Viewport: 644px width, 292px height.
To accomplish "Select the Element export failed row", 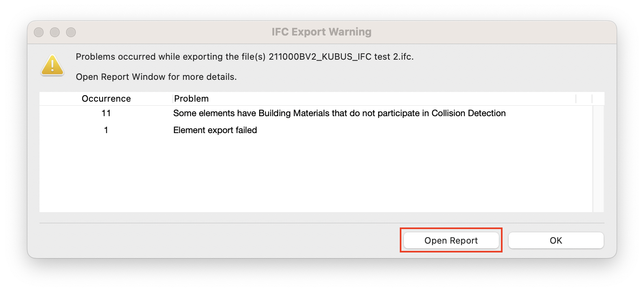I will [x=316, y=130].
